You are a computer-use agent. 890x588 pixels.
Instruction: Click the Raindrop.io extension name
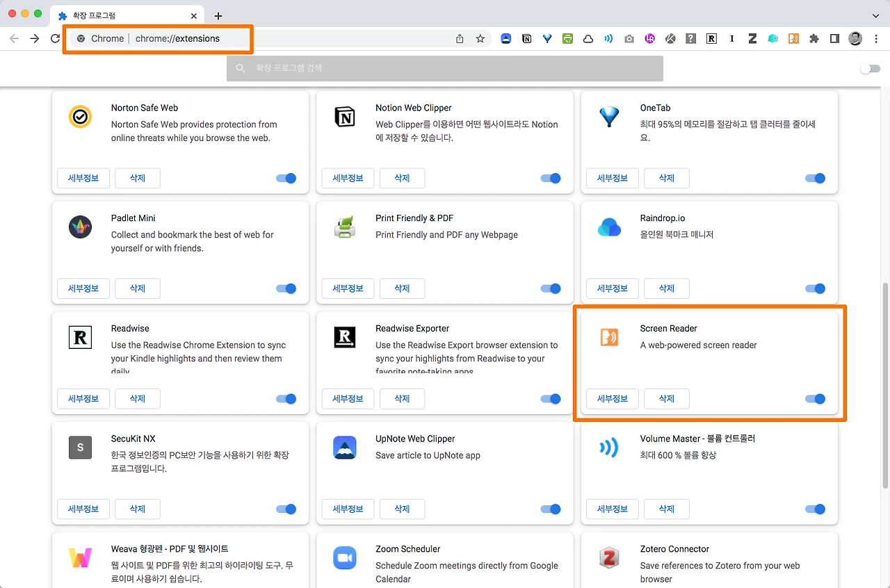[663, 218]
